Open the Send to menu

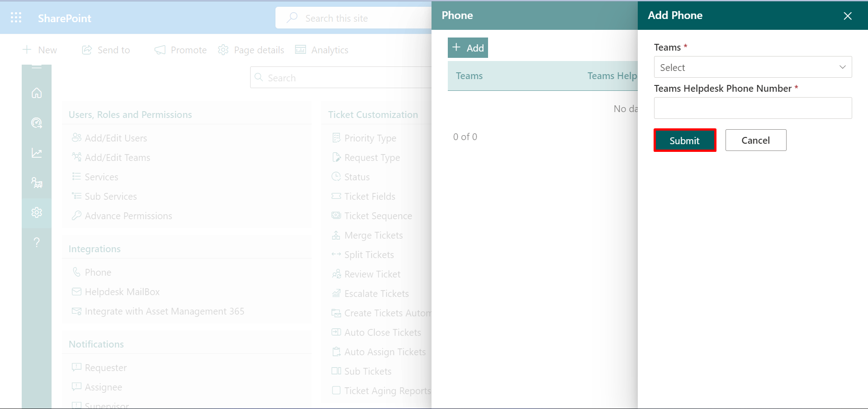coord(106,50)
